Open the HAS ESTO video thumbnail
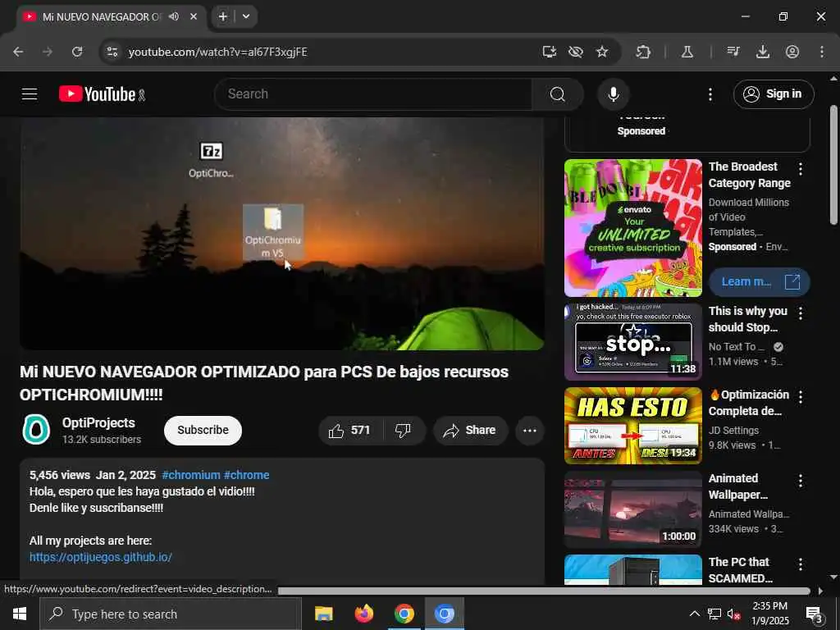The width and height of the screenshot is (840, 630). pos(633,426)
